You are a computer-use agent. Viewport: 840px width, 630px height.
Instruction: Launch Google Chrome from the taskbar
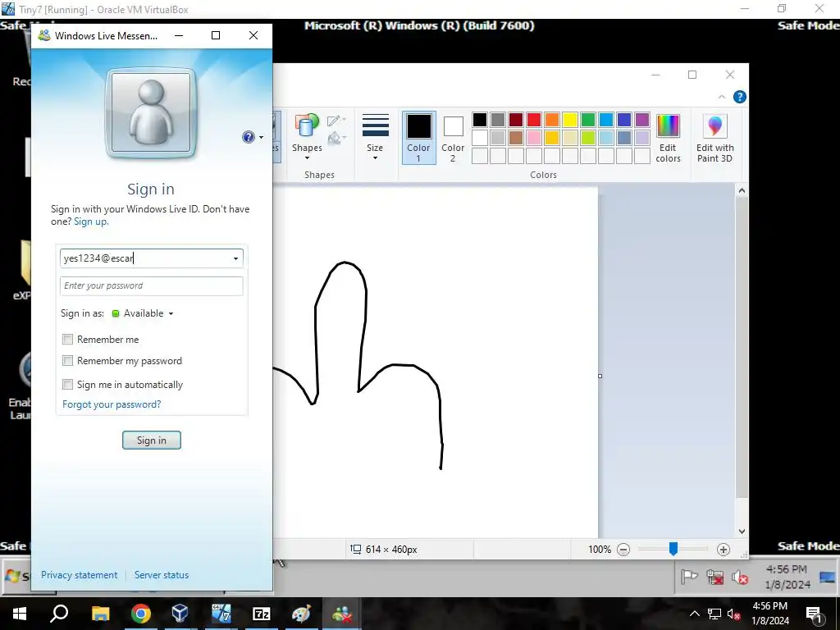point(141,614)
